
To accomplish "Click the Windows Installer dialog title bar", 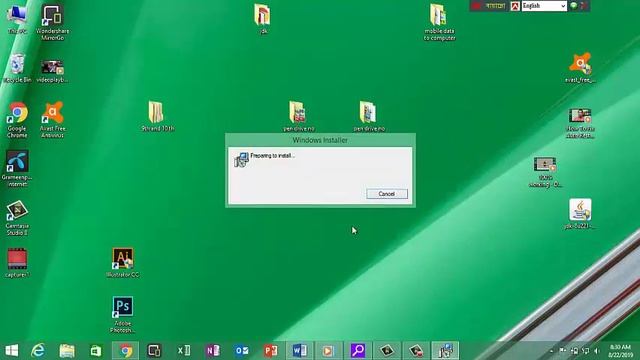I will tap(320, 140).
